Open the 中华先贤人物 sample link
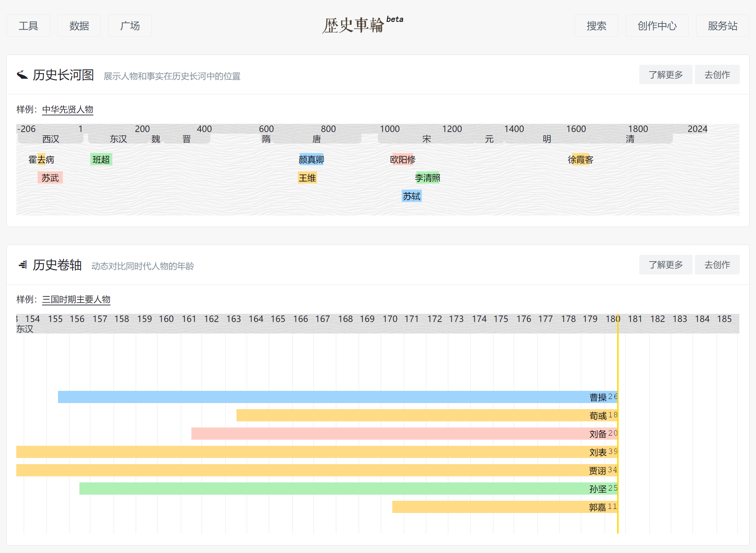 coord(68,110)
